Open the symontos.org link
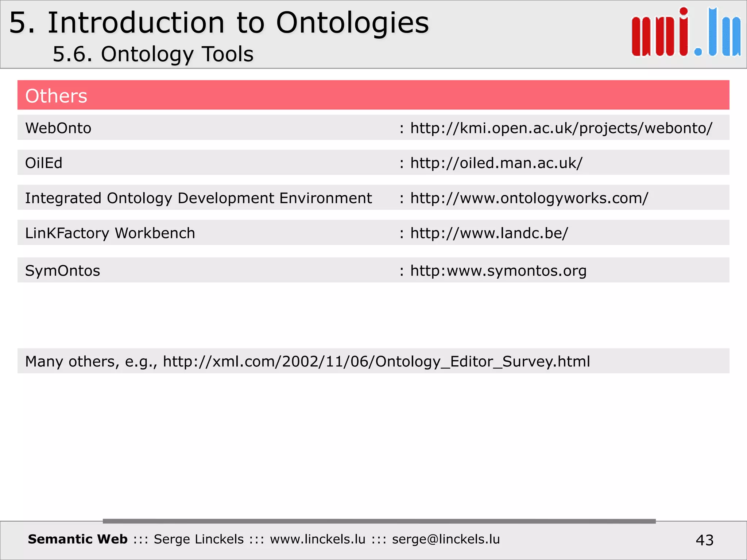 point(498,271)
